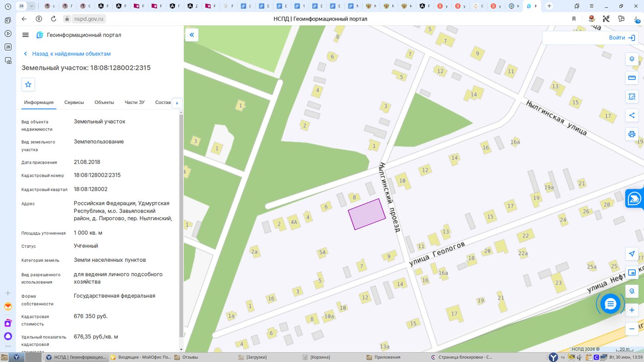
Task: Activate the area selection search tool
Action: coord(632,96)
